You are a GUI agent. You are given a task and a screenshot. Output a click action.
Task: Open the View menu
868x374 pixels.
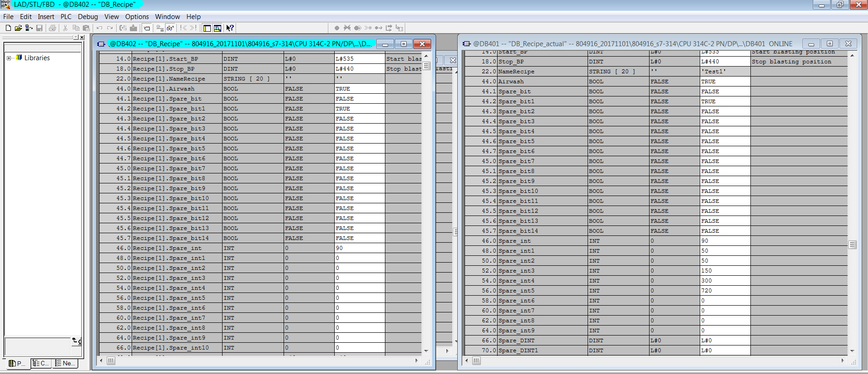pos(112,17)
